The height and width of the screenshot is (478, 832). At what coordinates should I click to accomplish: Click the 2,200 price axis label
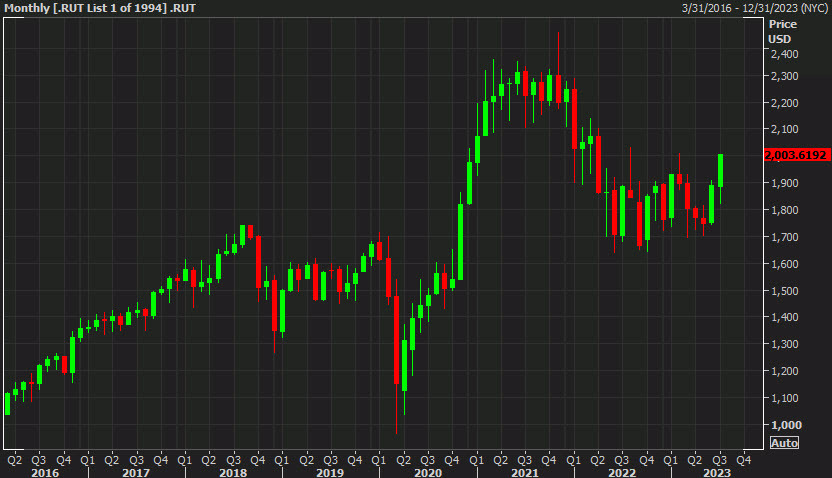(784, 103)
